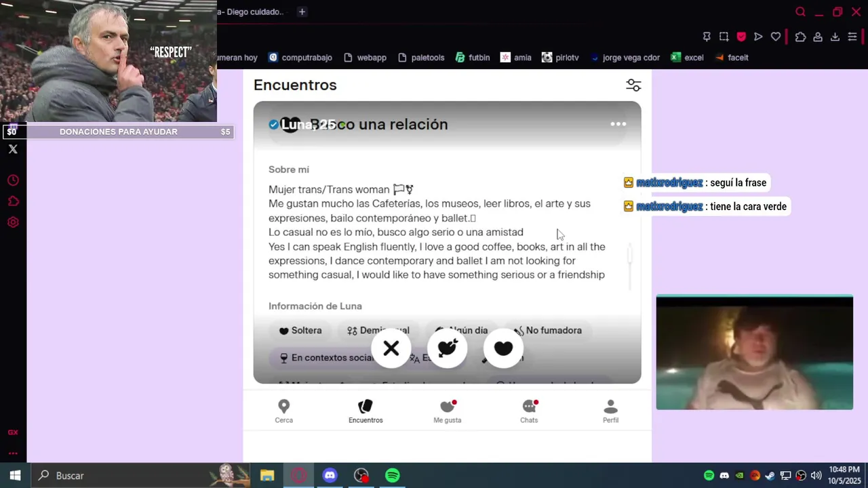Open OBS Studio from the taskbar
Screen dimensions: 868x488
click(361, 476)
